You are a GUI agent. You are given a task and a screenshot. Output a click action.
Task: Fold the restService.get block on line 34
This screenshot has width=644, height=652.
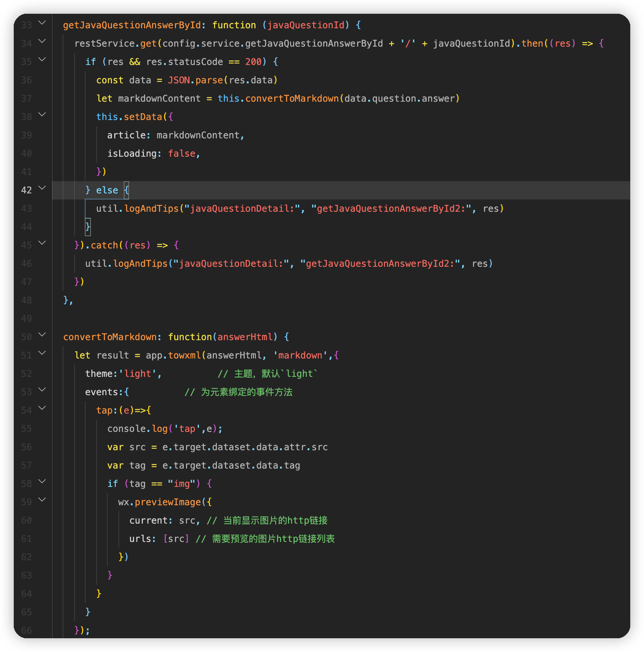(42, 41)
